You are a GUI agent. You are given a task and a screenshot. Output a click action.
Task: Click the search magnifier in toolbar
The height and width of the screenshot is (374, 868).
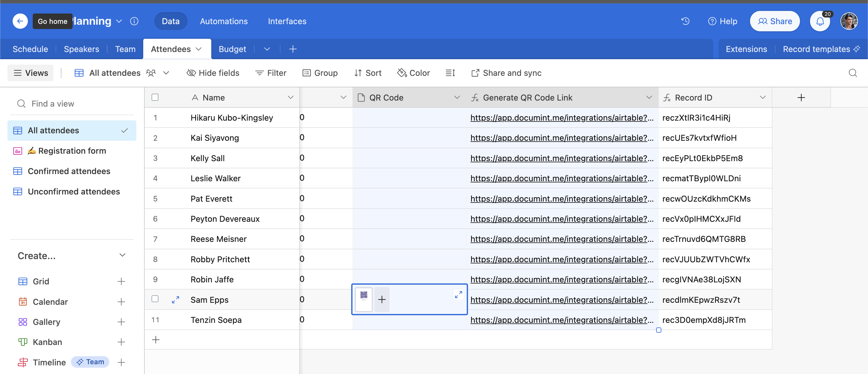pos(852,73)
